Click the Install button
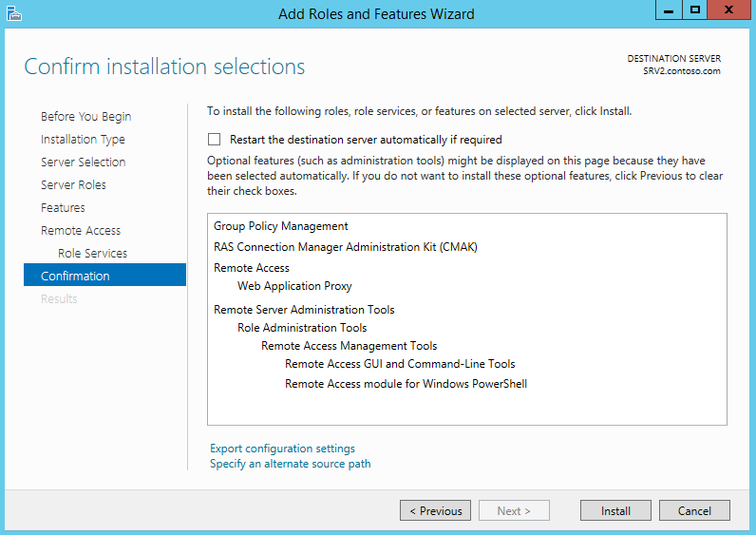756x535 pixels. click(615, 510)
